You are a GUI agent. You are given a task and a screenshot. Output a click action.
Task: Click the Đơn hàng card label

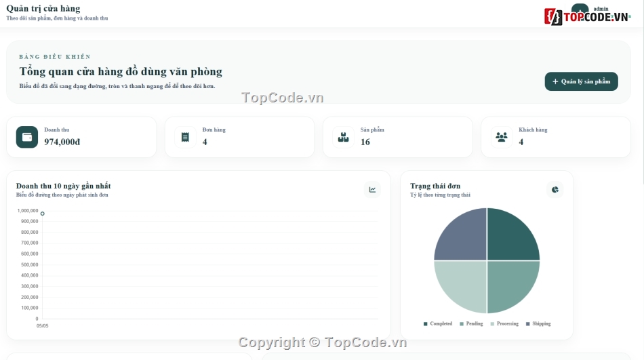tap(214, 129)
